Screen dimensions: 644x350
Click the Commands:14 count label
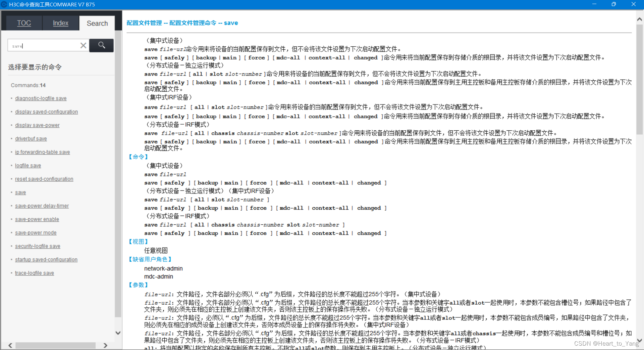pyautogui.click(x=28, y=85)
